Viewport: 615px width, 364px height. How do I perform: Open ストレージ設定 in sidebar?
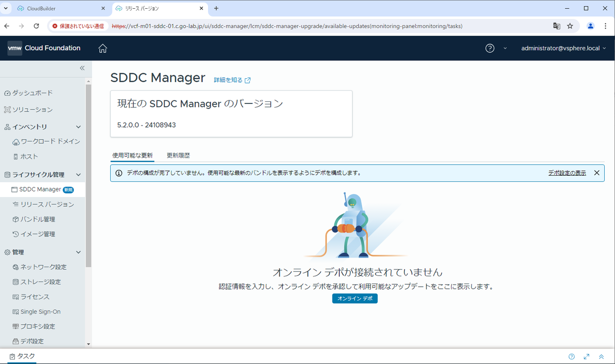click(x=37, y=282)
